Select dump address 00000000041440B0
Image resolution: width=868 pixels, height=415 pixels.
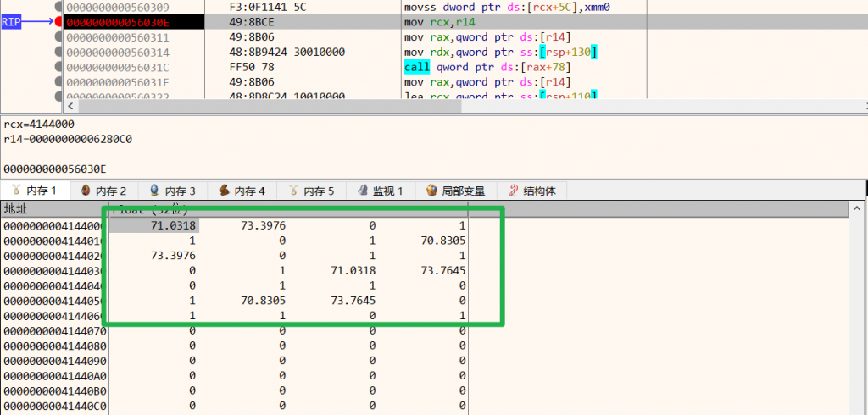point(55,391)
